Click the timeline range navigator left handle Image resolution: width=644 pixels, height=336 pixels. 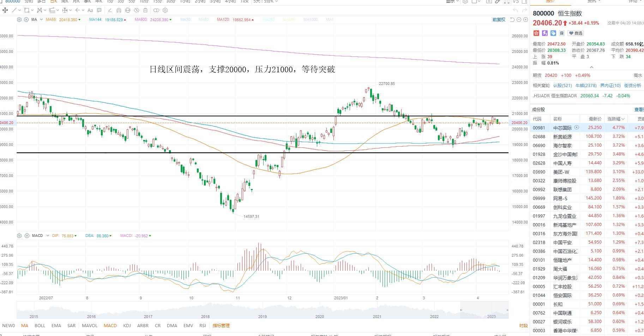pos(461,310)
